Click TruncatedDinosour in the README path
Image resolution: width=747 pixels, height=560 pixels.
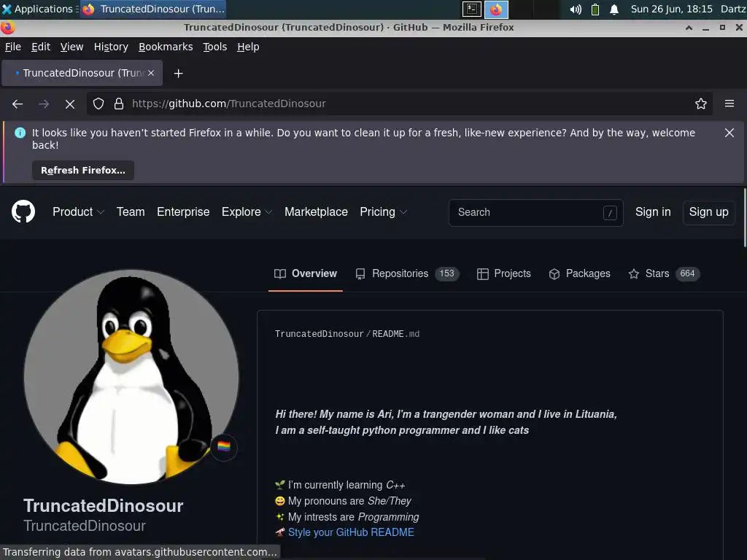click(x=319, y=334)
